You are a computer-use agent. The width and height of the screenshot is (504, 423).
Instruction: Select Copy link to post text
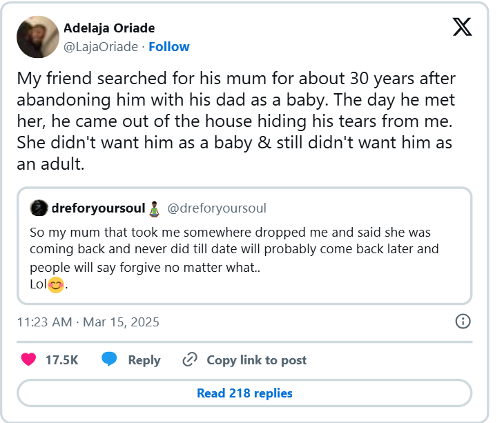(x=256, y=360)
